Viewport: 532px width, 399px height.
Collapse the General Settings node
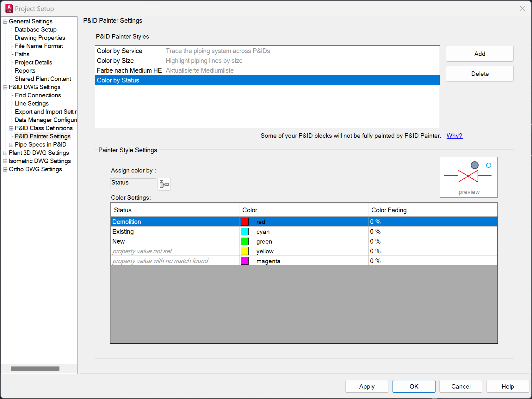point(5,21)
